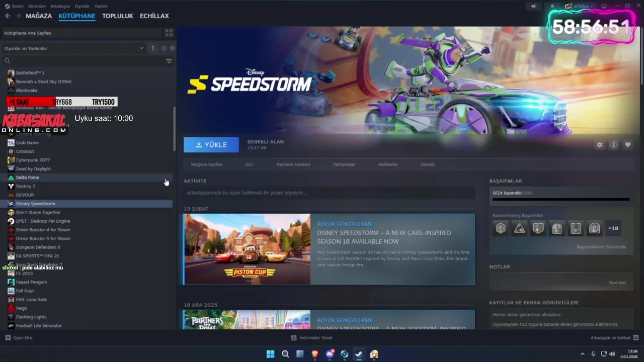Click the third achievement badge
The height and width of the screenshot is (362, 644).
tap(538, 228)
